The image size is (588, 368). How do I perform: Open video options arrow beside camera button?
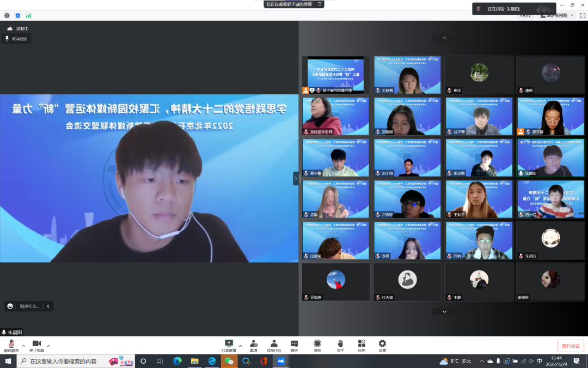click(48, 346)
